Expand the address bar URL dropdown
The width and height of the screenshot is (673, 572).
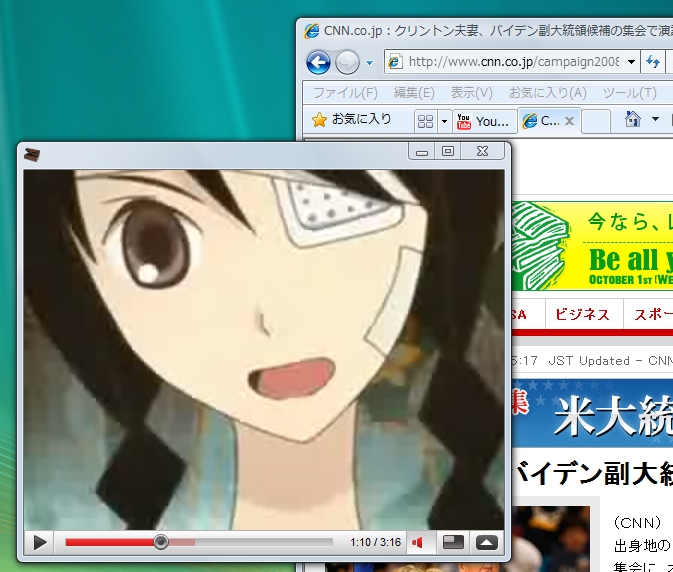pyautogui.click(x=631, y=62)
